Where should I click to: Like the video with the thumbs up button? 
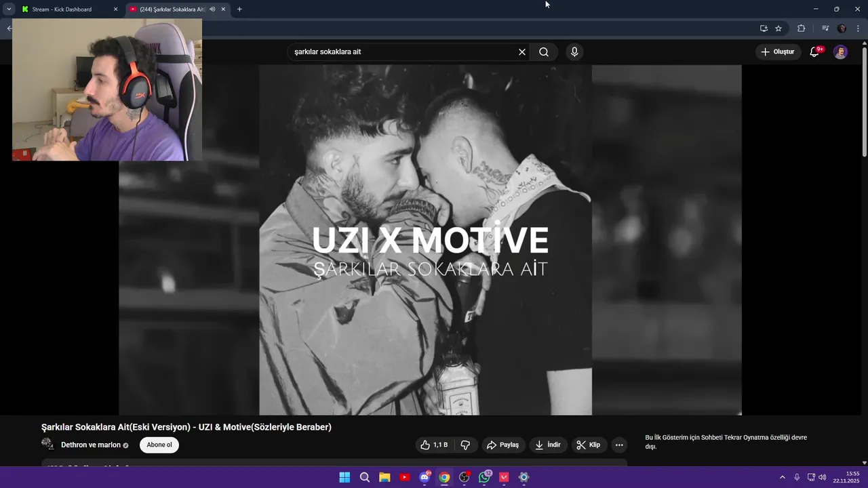click(434, 445)
